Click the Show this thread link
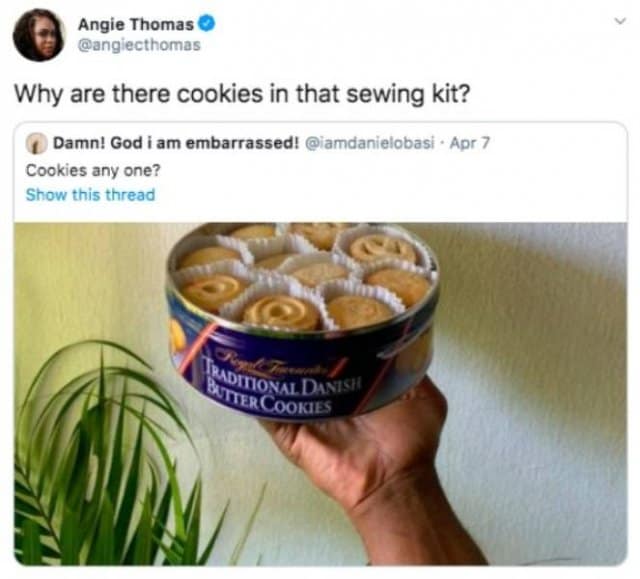Viewport: 640px width, 579px height. (x=91, y=195)
